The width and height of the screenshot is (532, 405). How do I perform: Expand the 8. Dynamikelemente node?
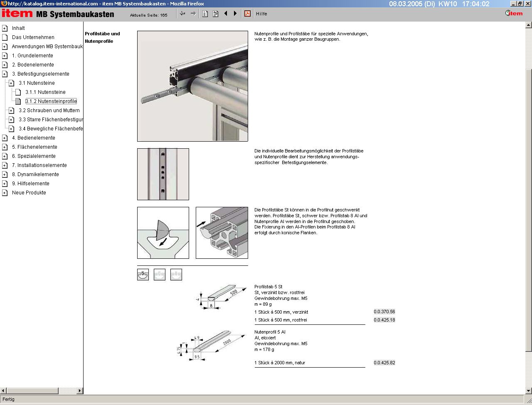pyautogui.click(x=5, y=174)
